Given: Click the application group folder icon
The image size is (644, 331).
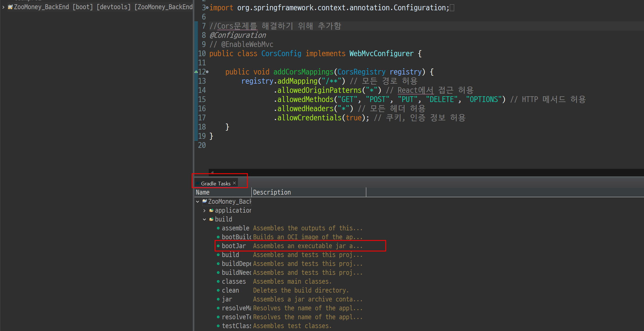Looking at the screenshot, I should coord(211,210).
